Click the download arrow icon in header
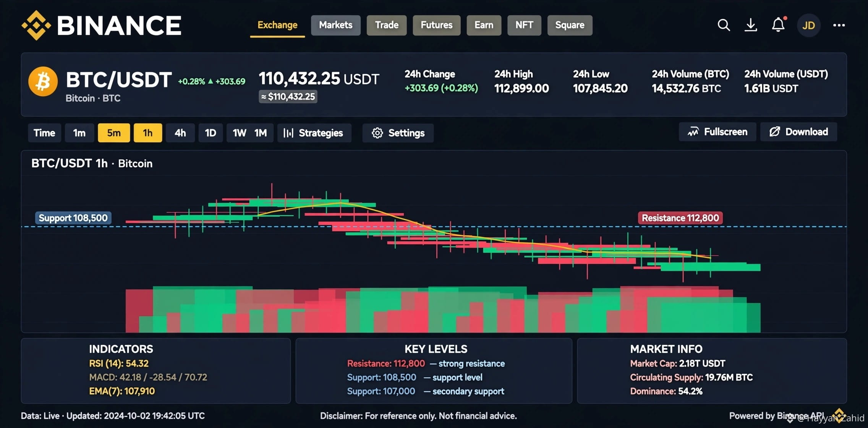868x428 pixels. pos(751,25)
